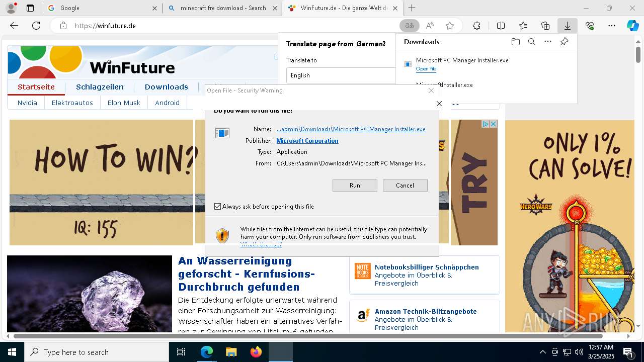Launch Firefox from the taskbar
Viewport: 644px width, 362px height.
pos(256,352)
